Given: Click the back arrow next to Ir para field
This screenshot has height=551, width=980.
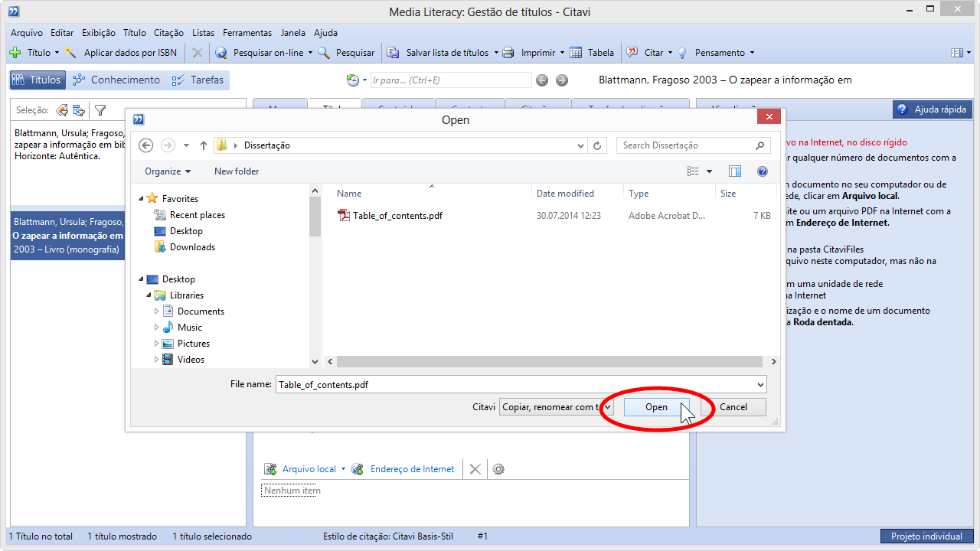Looking at the screenshot, I should (x=542, y=80).
